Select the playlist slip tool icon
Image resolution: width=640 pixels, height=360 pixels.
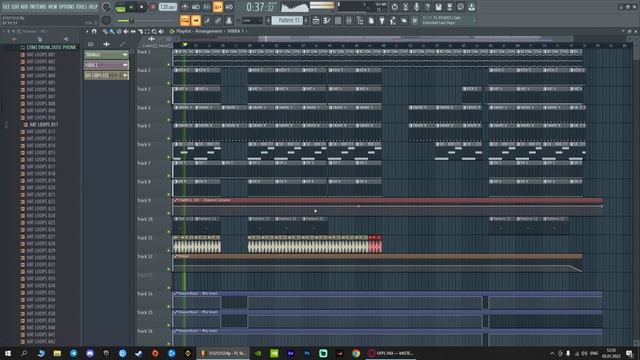[x=133, y=31]
